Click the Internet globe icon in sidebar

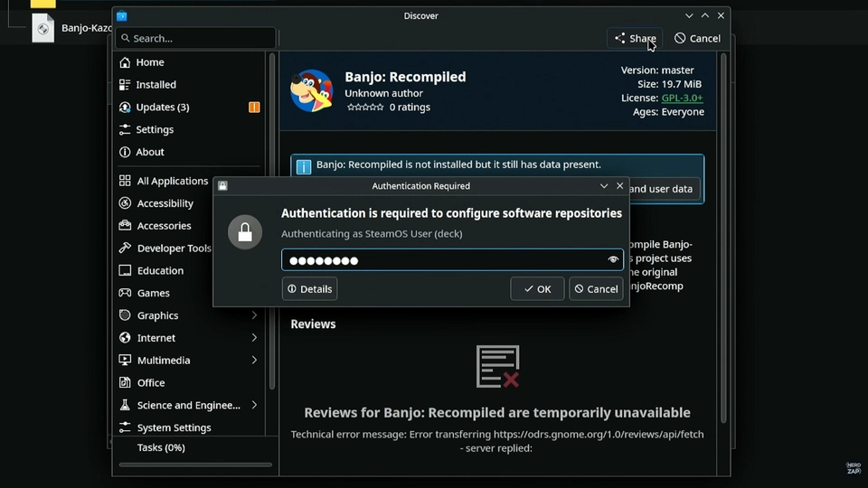(125, 338)
